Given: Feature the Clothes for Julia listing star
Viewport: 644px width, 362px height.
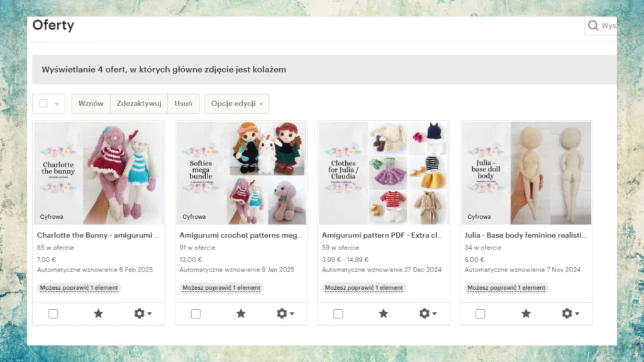Looking at the screenshot, I should pyautogui.click(x=384, y=314).
